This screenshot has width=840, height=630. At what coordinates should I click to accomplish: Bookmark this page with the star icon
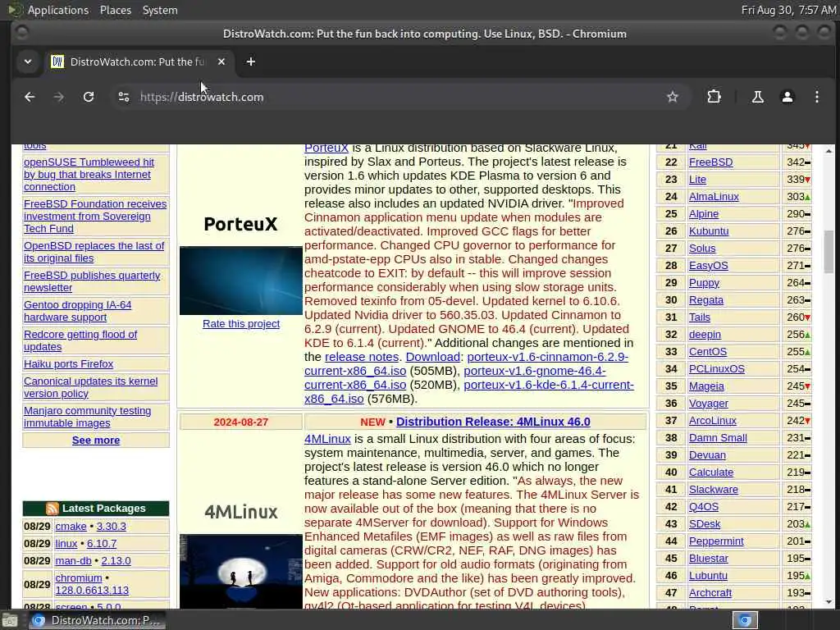(673, 97)
